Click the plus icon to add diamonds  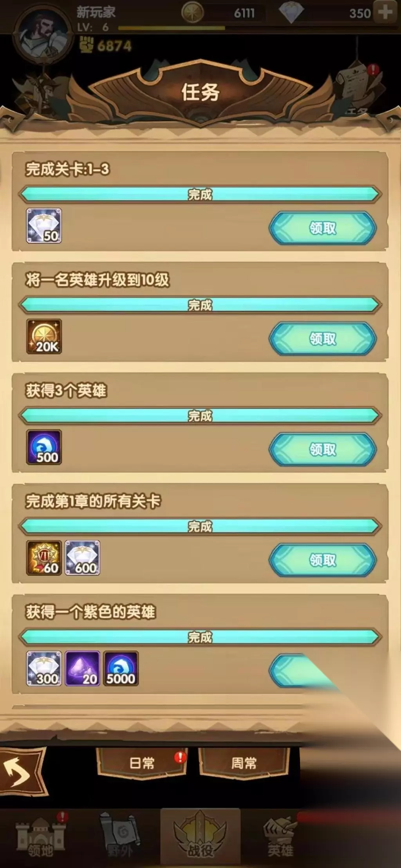[x=385, y=12]
